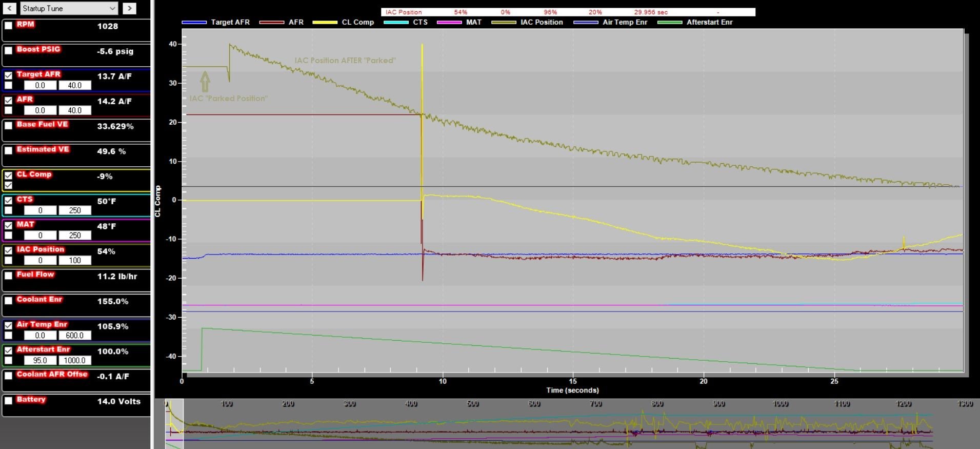
Task: Click the IAC Position readout bar above the graph
Action: point(568,12)
